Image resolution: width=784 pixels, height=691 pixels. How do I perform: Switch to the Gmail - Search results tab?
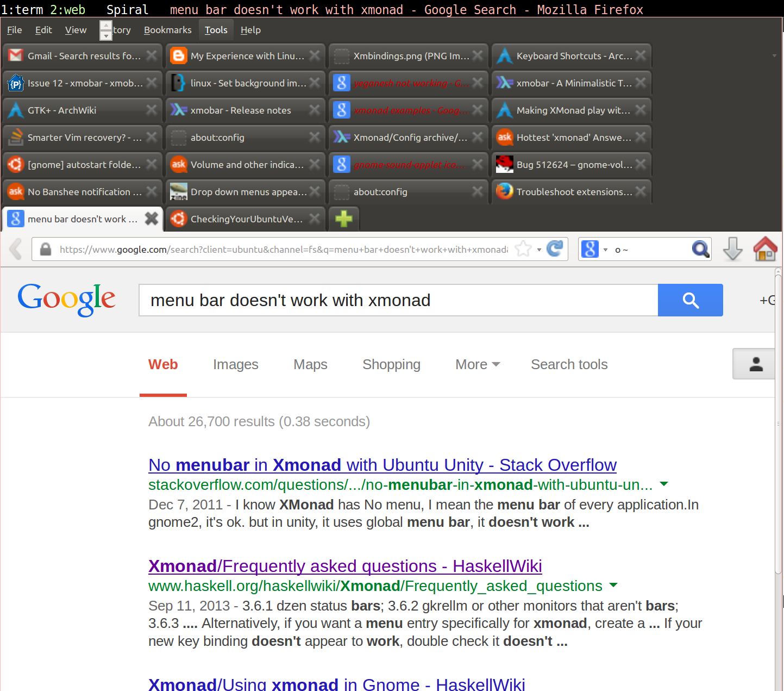[83, 55]
